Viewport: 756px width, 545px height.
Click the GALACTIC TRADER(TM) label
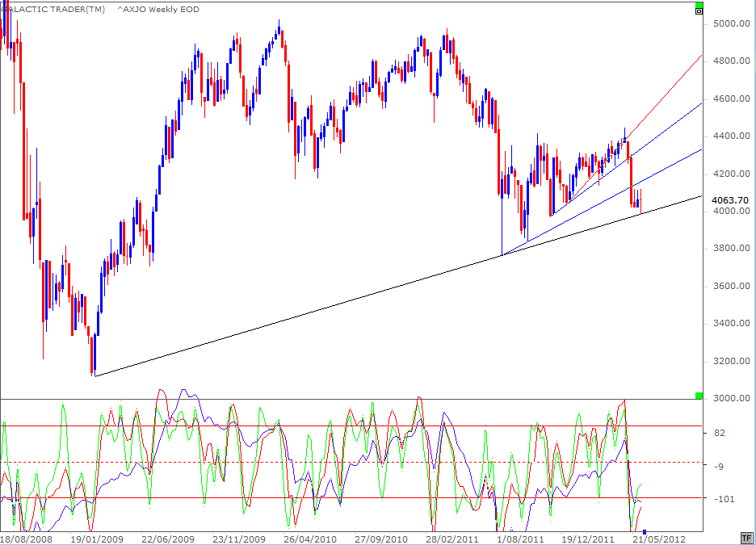click(53, 9)
